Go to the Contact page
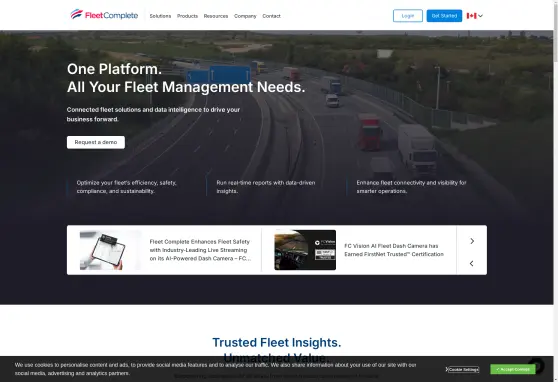This screenshot has height=382, width=558. point(272,16)
